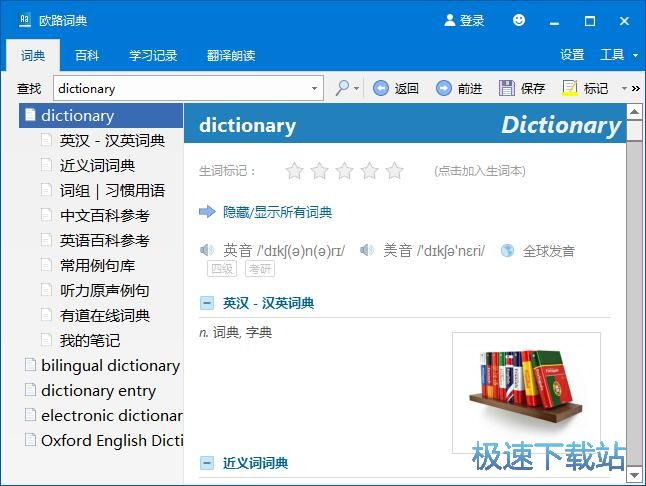
Task: Click the page icon beside 我的笔记
Action: [47, 340]
